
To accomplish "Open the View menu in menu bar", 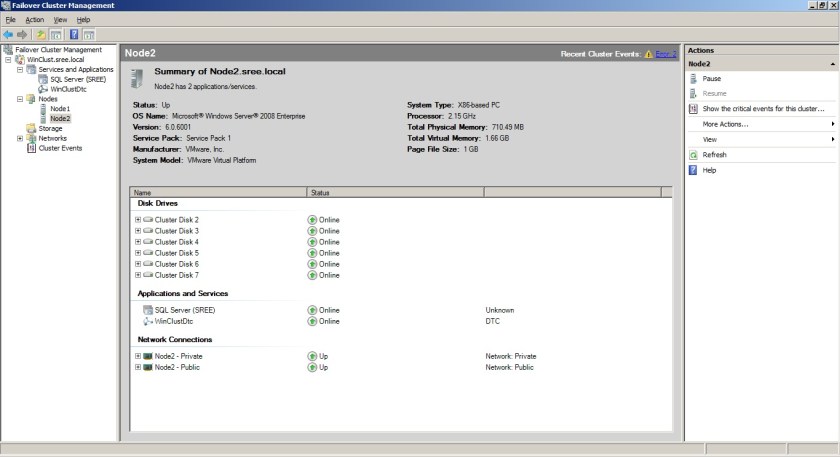I will click(x=60, y=19).
